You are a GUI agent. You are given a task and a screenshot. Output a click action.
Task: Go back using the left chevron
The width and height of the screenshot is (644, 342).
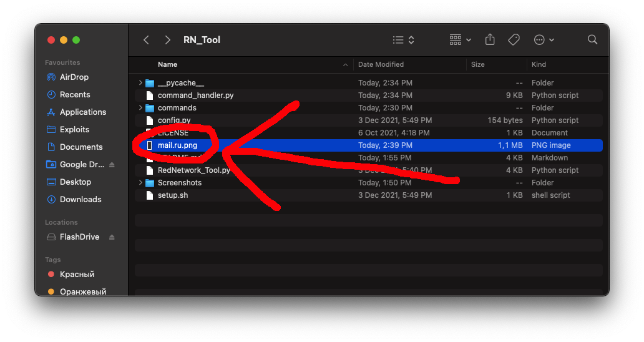(146, 40)
